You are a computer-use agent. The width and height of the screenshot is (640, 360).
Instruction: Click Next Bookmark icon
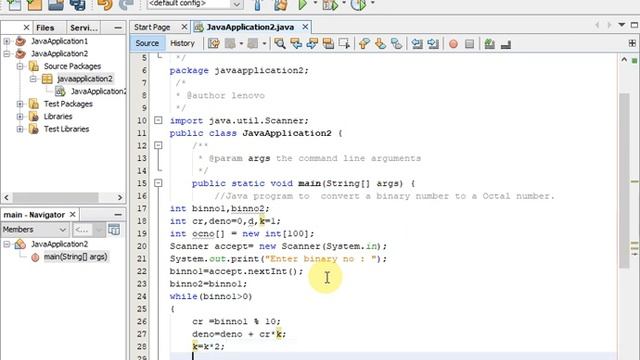(x=380, y=43)
